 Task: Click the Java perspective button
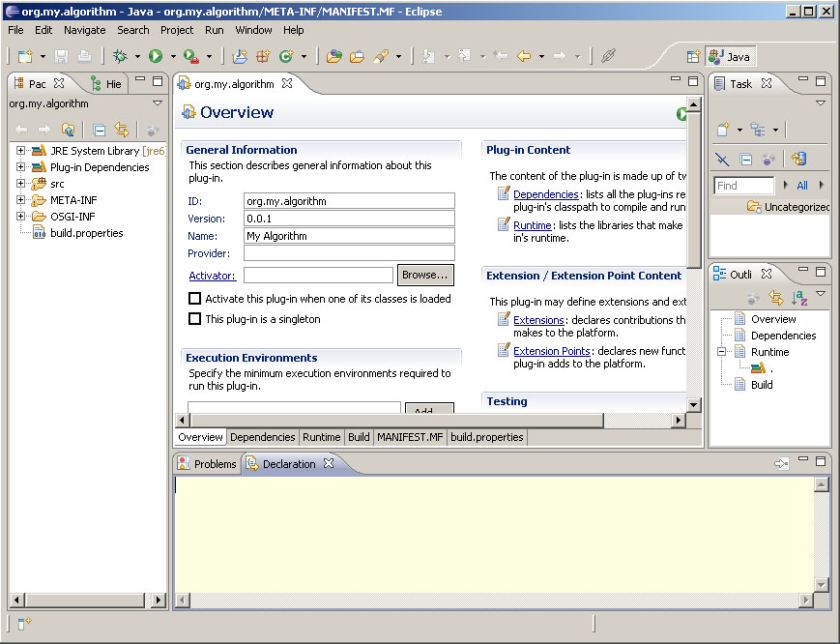pos(730,56)
